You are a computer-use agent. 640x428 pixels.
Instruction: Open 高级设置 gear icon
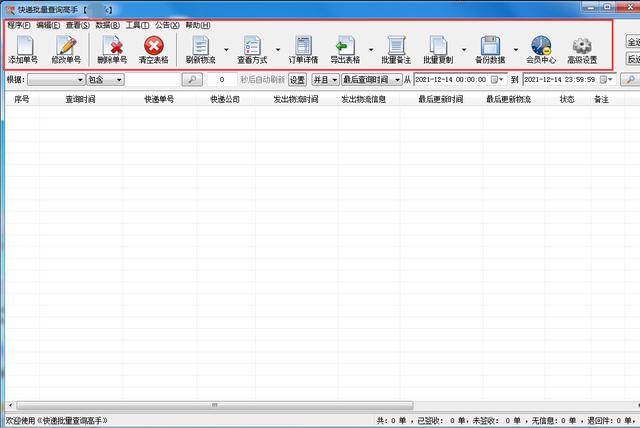(582, 45)
